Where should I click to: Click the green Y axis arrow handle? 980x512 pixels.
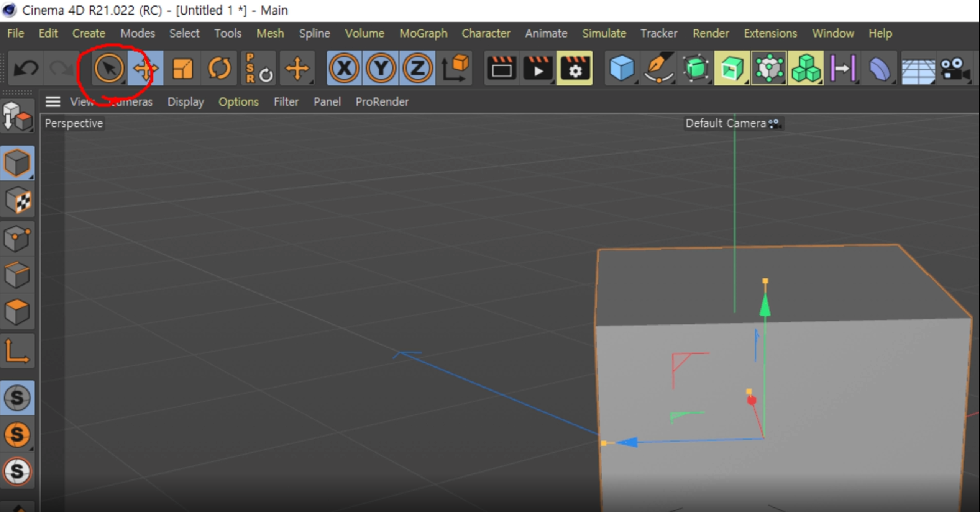pos(765,306)
